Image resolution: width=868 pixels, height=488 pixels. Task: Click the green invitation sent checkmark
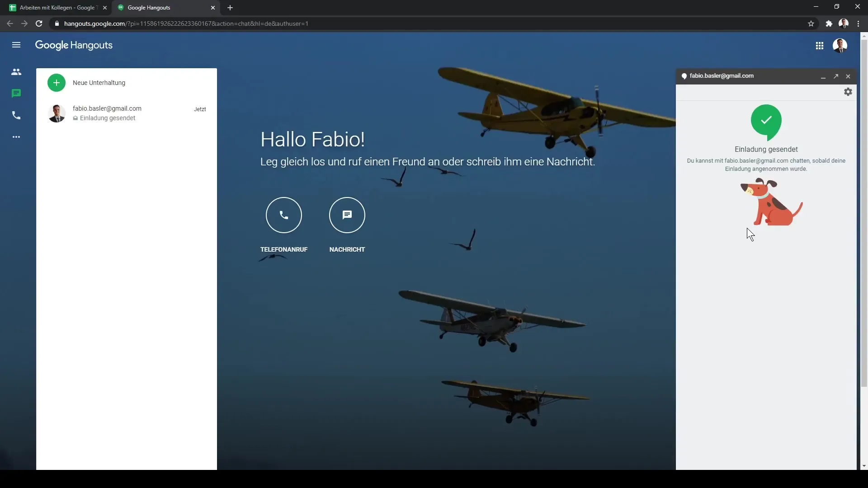(x=766, y=122)
